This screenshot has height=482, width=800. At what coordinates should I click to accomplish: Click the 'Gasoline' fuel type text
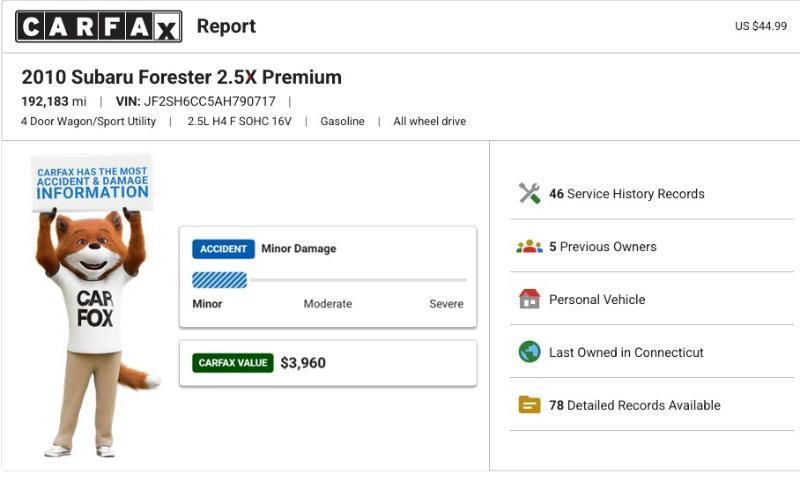pyautogui.click(x=342, y=121)
